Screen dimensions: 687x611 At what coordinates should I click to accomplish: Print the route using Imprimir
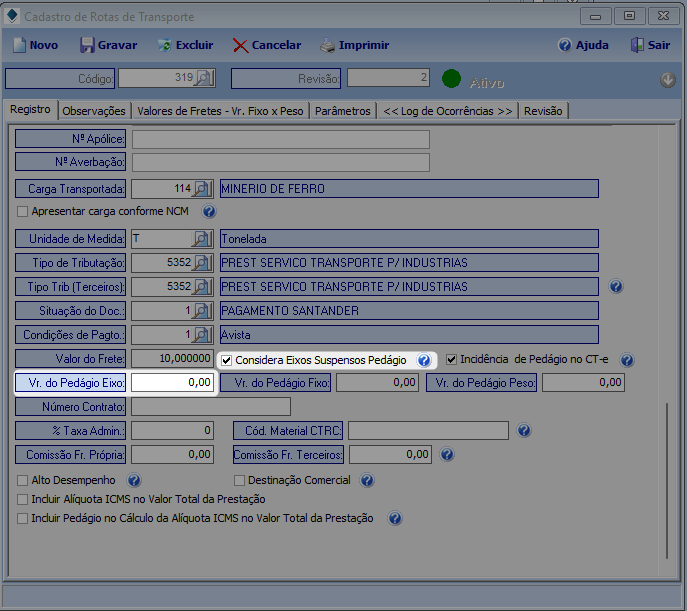[x=354, y=45]
